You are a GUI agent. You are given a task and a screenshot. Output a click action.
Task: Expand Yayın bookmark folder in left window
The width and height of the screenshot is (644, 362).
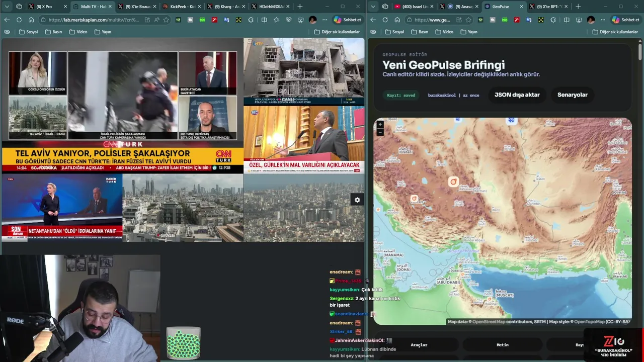pos(103,32)
